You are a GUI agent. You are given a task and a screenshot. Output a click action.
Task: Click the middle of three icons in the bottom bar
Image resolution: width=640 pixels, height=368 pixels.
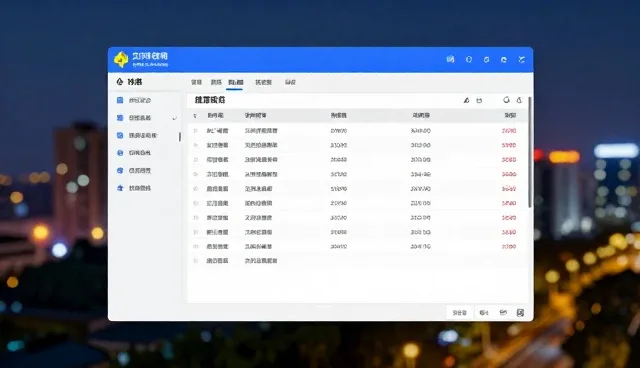(x=503, y=313)
